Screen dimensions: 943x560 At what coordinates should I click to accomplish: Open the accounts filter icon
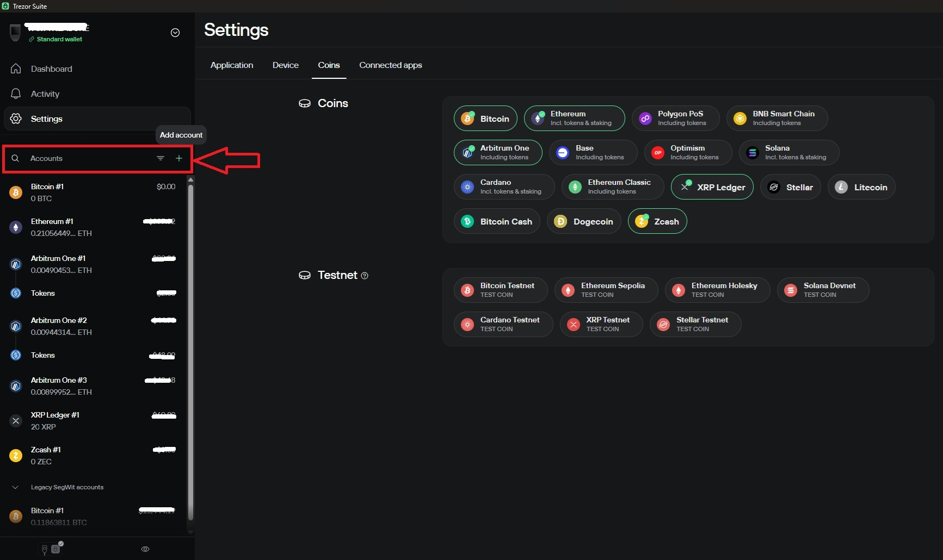(x=161, y=158)
